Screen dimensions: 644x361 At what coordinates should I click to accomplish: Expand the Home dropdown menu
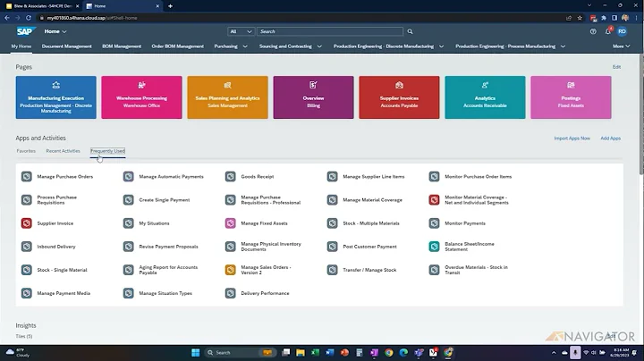coord(55,31)
